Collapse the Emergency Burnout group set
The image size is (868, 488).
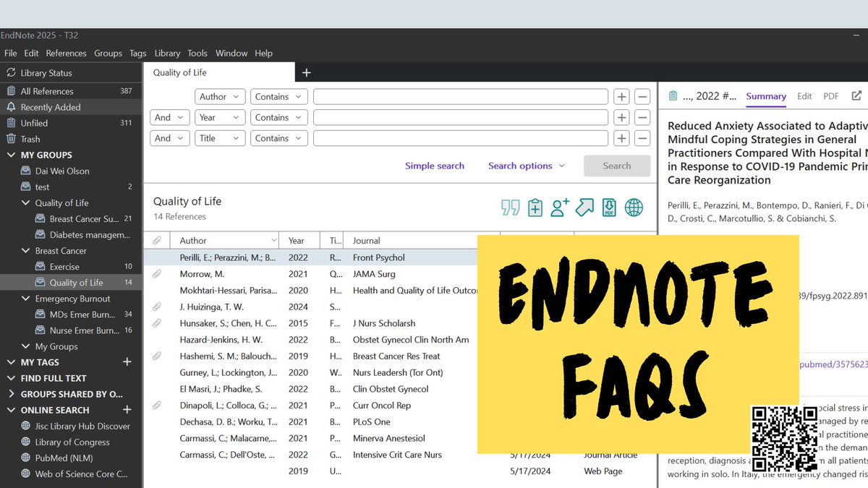click(x=26, y=299)
